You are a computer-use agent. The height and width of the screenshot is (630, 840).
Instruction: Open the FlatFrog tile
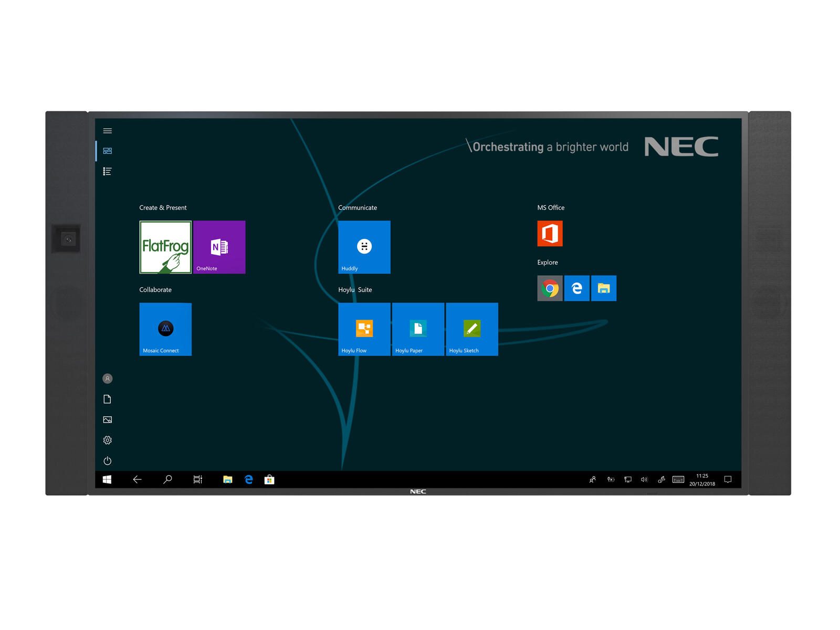coord(165,247)
